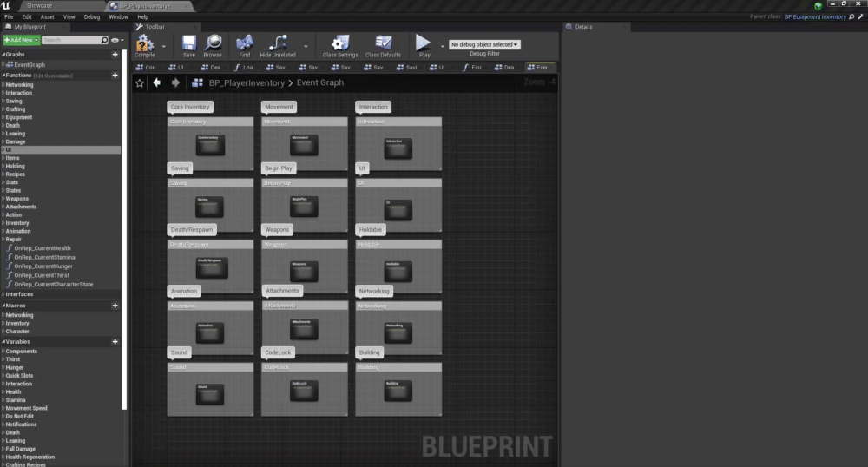This screenshot has height=467, width=868.
Task: Start Play in editor
Action: click(424, 46)
